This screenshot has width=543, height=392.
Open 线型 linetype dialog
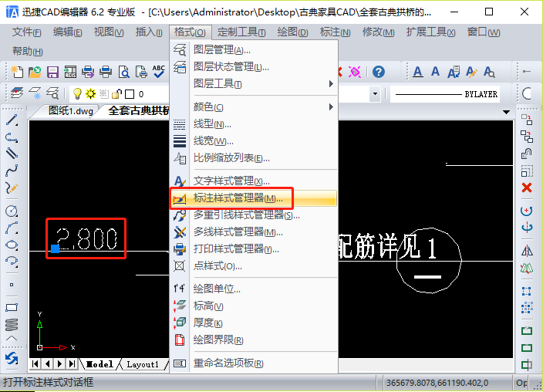pyautogui.click(x=253, y=123)
